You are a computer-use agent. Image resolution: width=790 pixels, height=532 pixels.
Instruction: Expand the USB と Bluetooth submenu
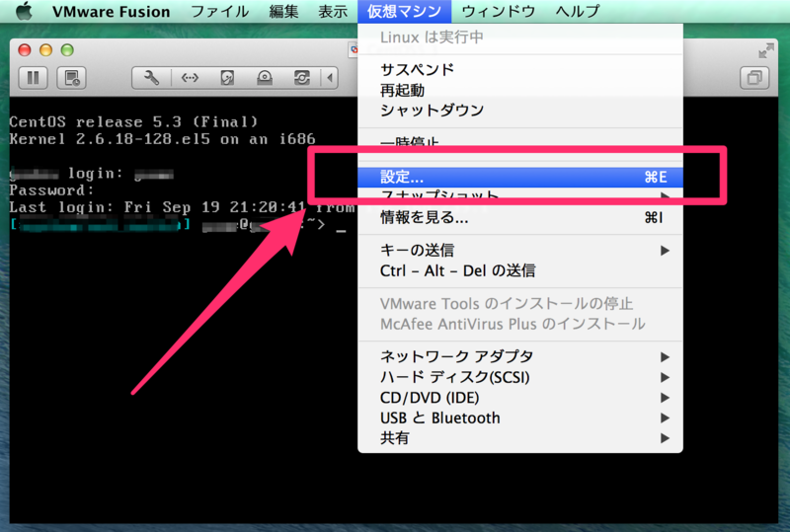(x=520, y=418)
